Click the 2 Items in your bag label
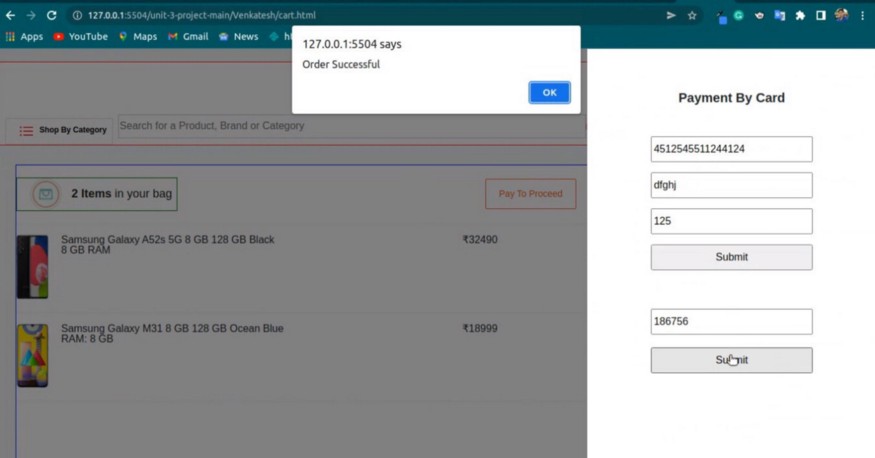875x458 pixels. click(122, 194)
